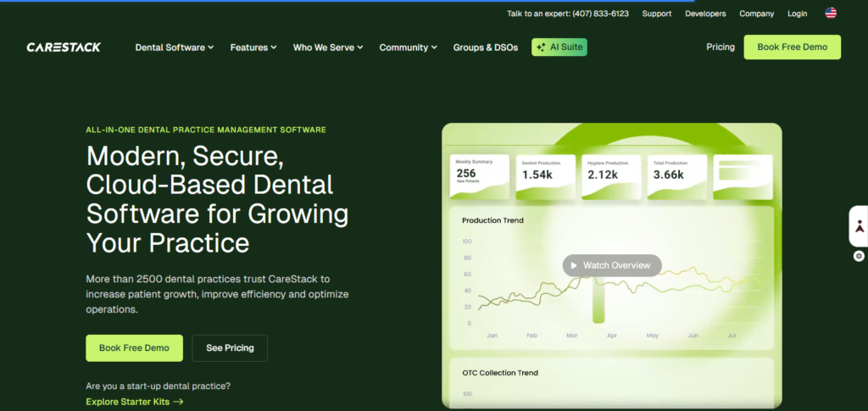Go to Groups & DSOs
The height and width of the screenshot is (411, 868).
486,47
